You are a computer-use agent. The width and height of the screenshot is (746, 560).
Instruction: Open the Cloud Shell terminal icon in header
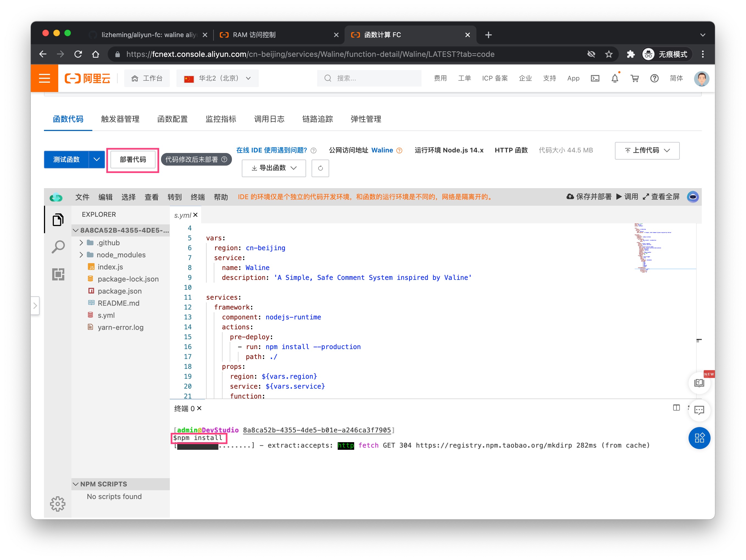click(595, 78)
